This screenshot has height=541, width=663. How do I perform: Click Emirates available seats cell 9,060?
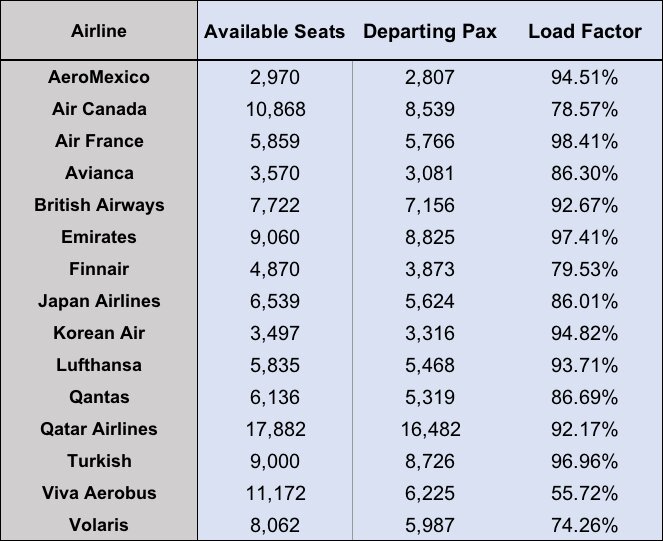pos(275,237)
